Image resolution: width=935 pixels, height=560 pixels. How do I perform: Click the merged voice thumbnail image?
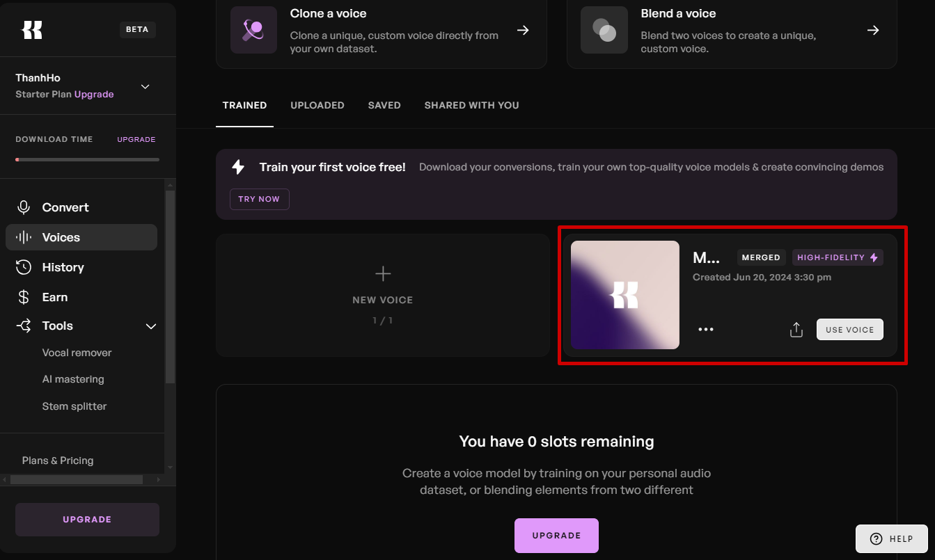[624, 295]
